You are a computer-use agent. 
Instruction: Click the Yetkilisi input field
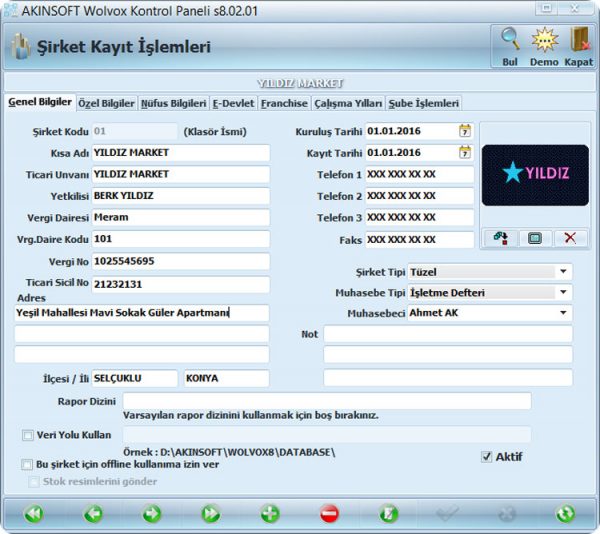click(x=181, y=196)
